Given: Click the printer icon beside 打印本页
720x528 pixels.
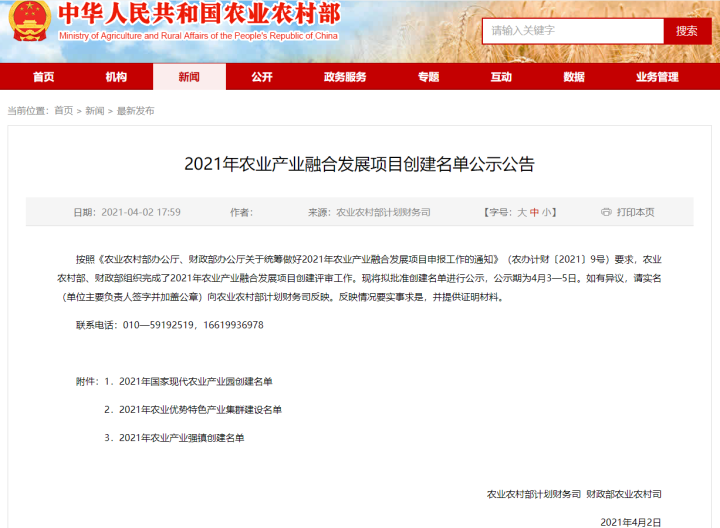Looking at the screenshot, I should [x=606, y=212].
